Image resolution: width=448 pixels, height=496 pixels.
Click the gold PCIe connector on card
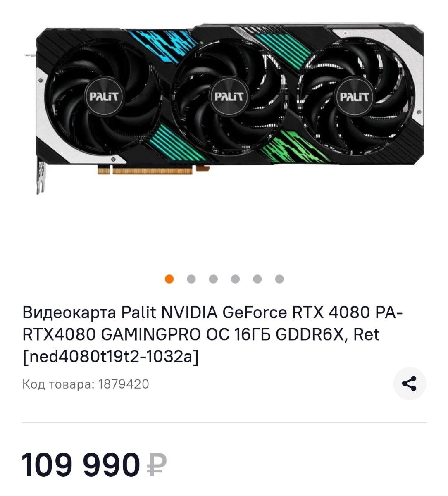(153, 169)
